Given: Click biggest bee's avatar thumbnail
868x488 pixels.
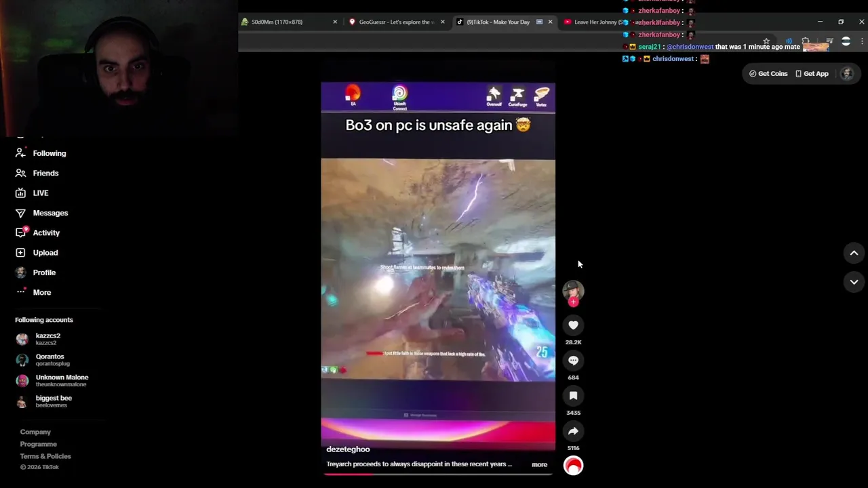Looking at the screenshot, I should point(22,402).
